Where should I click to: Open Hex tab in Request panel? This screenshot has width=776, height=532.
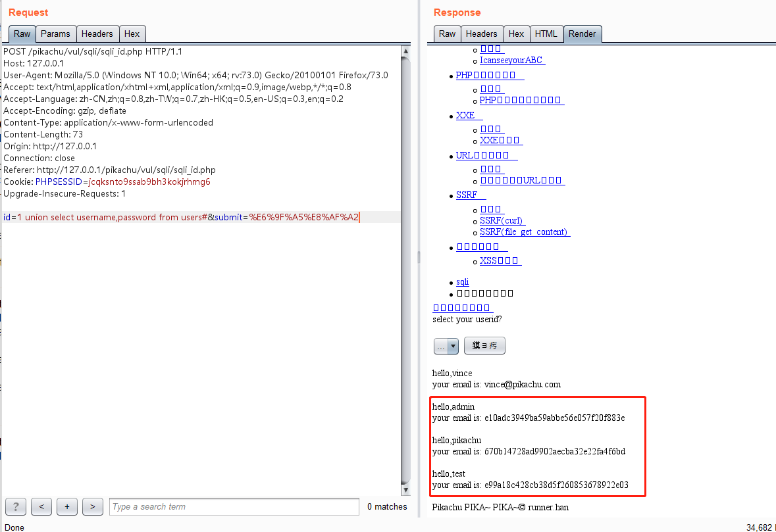pos(132,34)
